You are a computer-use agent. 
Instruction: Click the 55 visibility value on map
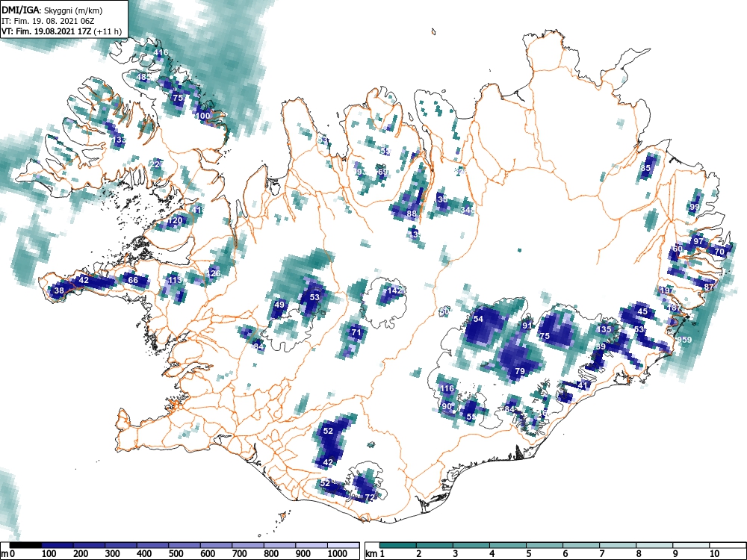[x=471, y=417]
